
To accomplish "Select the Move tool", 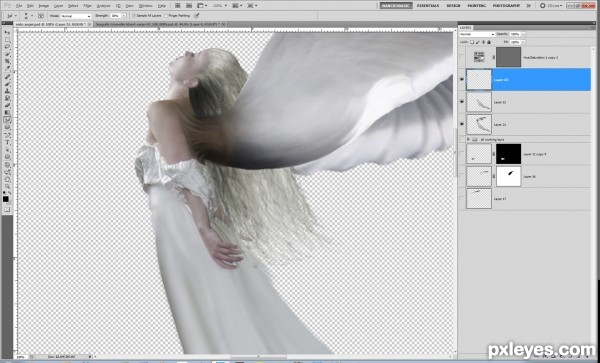I will click(x=7, y=33).
